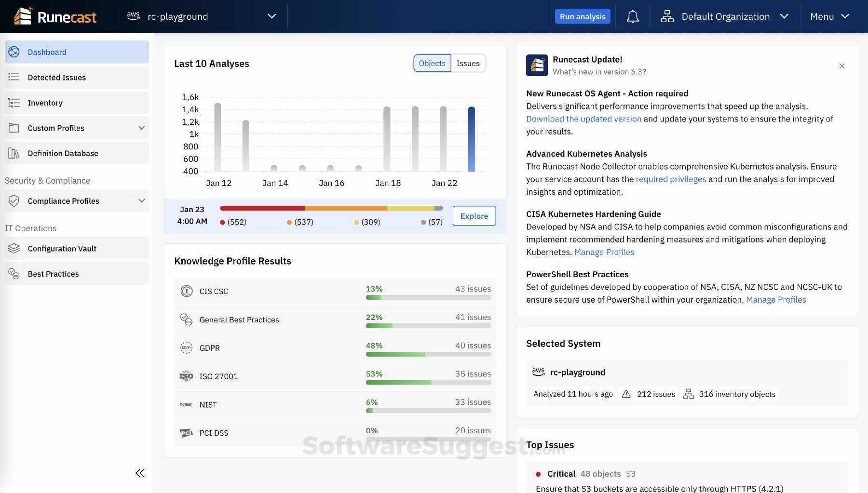Open Configuration Vault
The image size is (868, 493).
62,248
